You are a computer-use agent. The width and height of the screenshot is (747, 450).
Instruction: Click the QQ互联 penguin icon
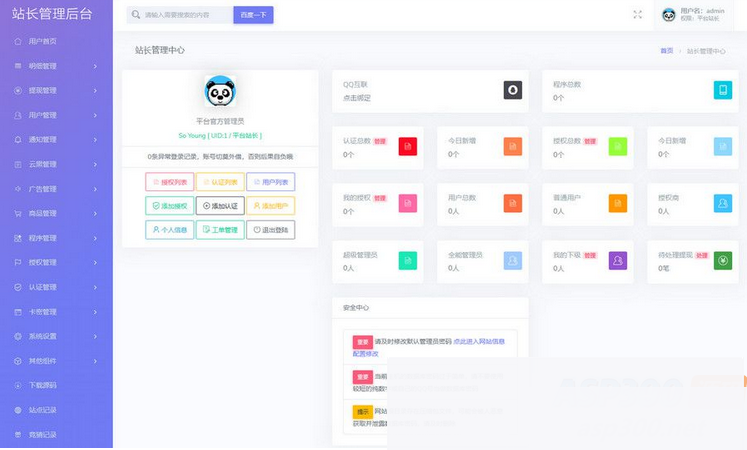(x=512, y=90)
